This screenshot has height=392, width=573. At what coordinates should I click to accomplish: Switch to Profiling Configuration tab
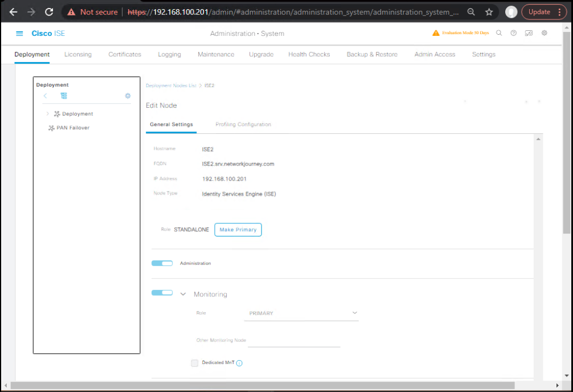(243, 124)
